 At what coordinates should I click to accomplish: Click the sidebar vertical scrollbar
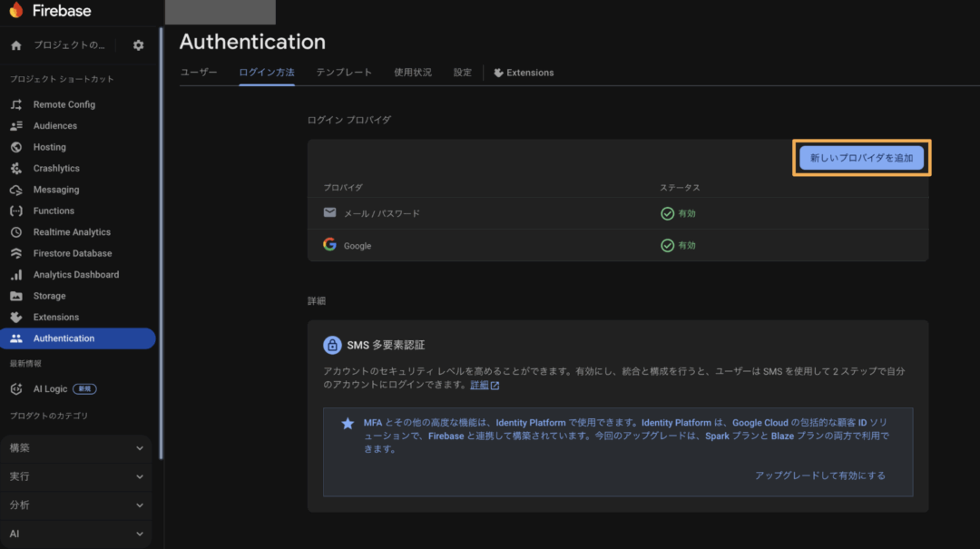(162, 244)
